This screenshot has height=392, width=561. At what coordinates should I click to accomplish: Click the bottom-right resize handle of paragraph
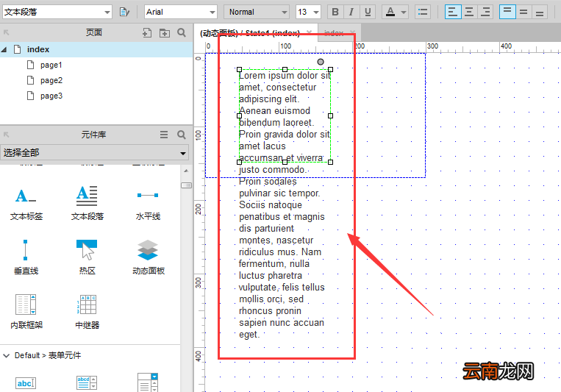coord(330,163)
